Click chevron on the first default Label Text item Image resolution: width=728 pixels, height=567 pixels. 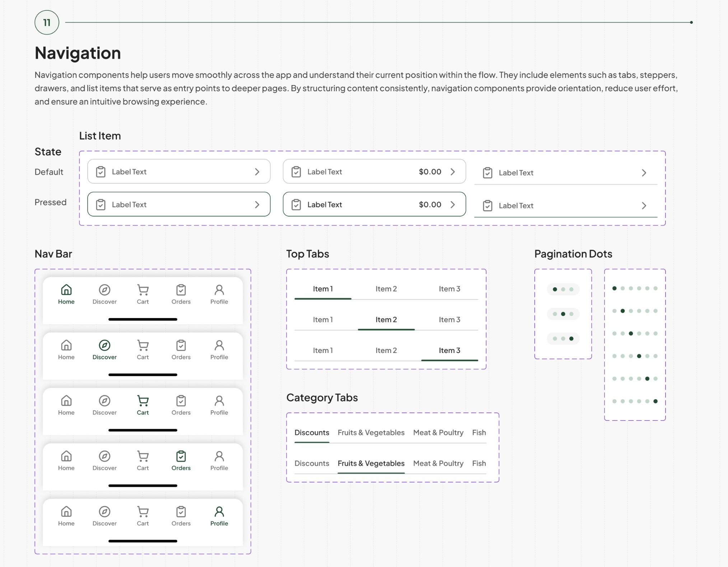click(x=257, y=172)
